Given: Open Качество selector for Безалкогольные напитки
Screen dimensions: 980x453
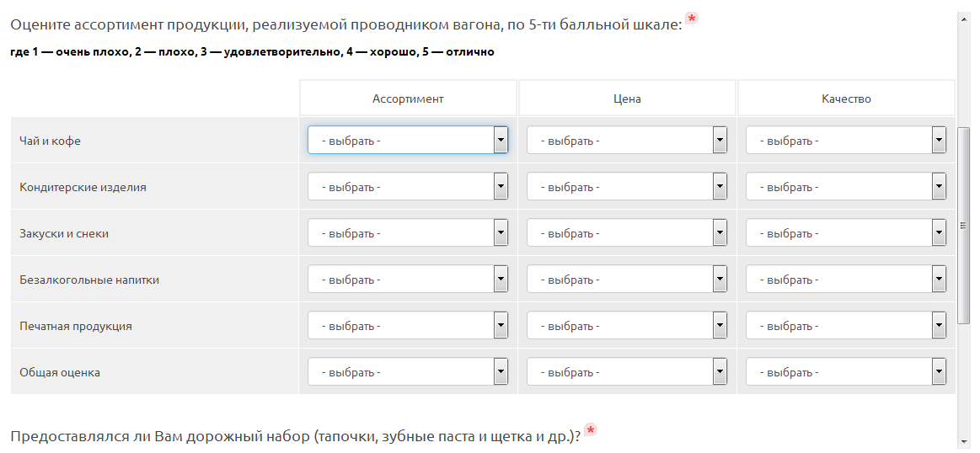Looking at the screenshot, I should point(846,280).
